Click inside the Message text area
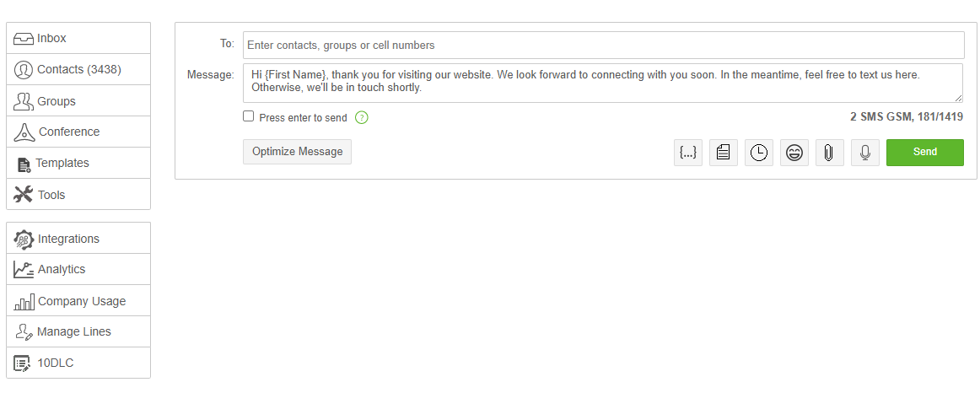 point(603,83)
